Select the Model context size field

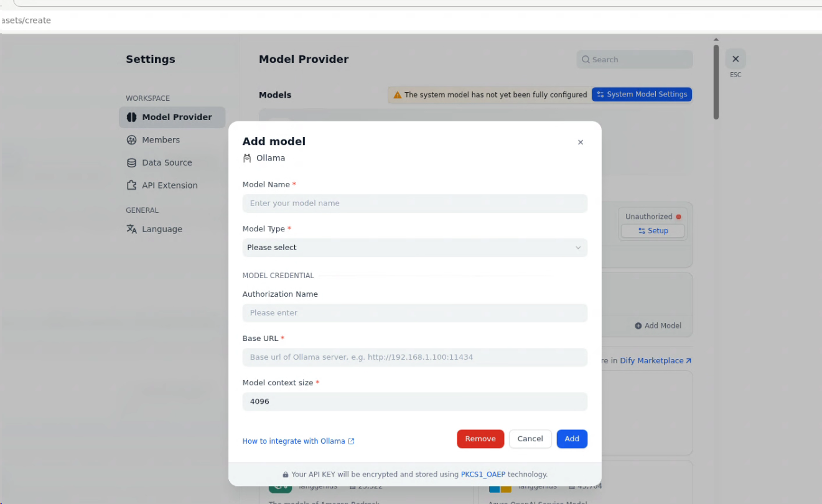click(x=414, y=401)
